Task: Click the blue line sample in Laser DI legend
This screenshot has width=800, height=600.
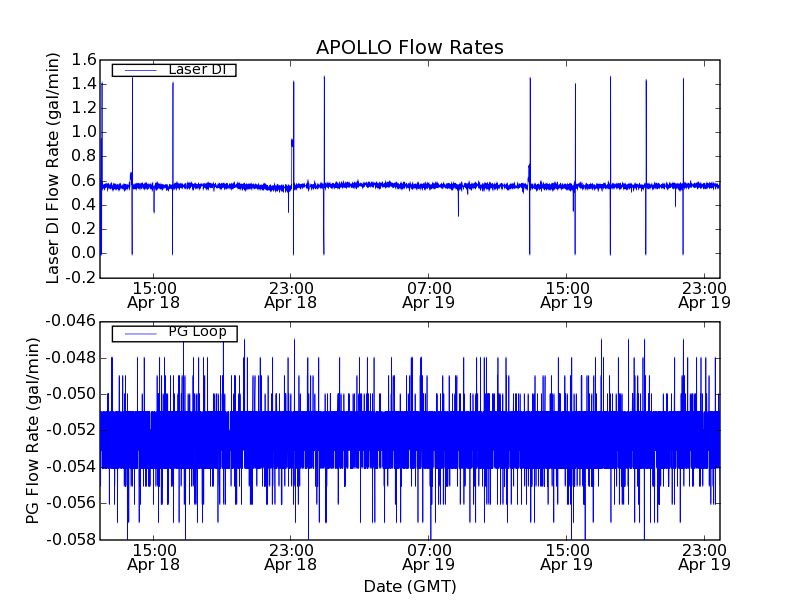Action: [x=140, y=70]
